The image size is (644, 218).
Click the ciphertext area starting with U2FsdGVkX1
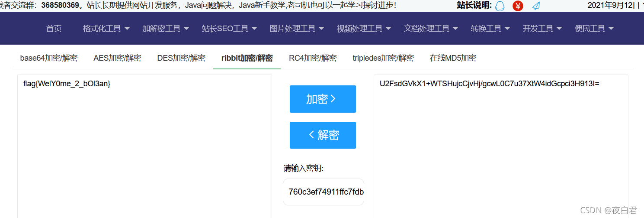[x=501, y=146]
